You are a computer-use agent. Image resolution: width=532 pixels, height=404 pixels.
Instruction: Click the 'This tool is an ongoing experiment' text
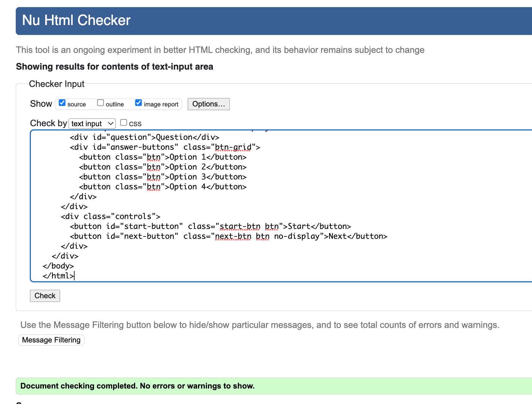220,50
